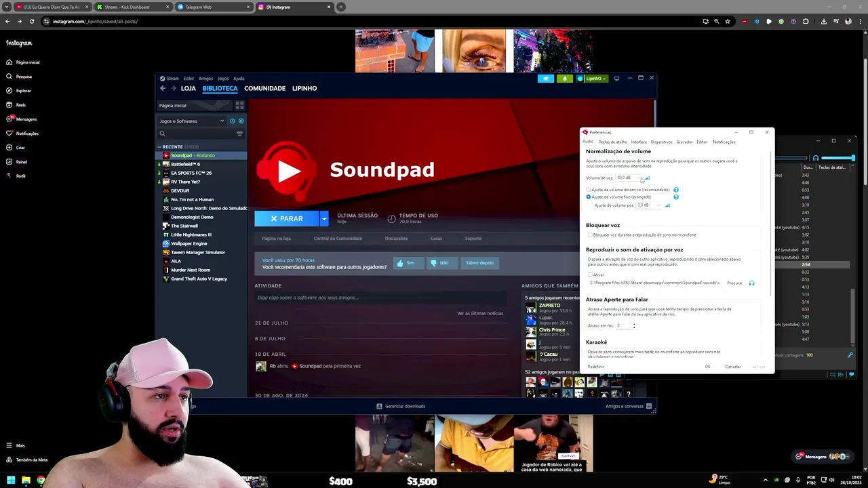This screenshot has width=868, height=488.
Task: Click help icon beside fixed volume option
Action: pyautogui.click(x=676, y=197)
